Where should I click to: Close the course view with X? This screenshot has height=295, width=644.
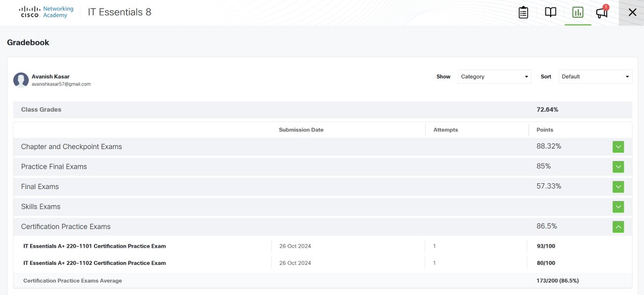click(x=632, y=12)
